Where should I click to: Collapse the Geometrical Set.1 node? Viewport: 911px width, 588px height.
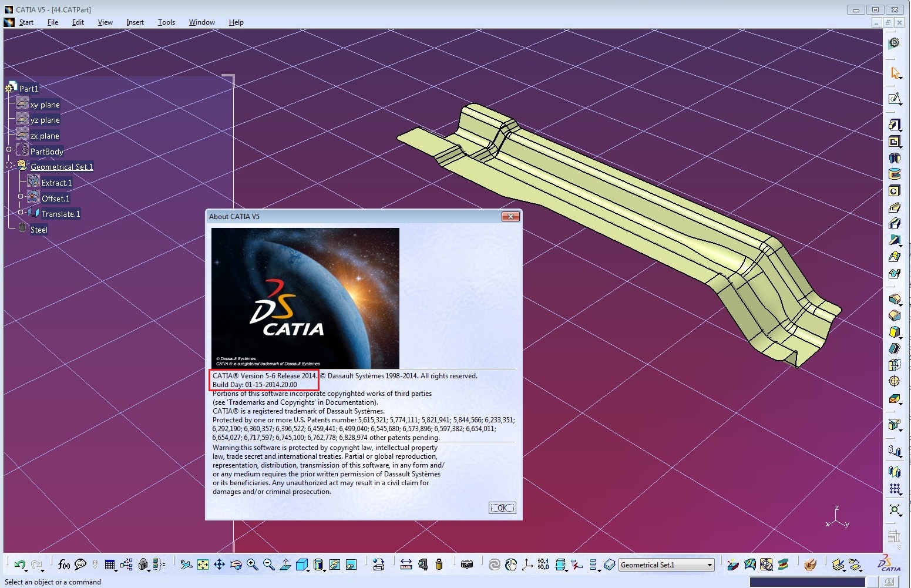click(x=9, y=165)
